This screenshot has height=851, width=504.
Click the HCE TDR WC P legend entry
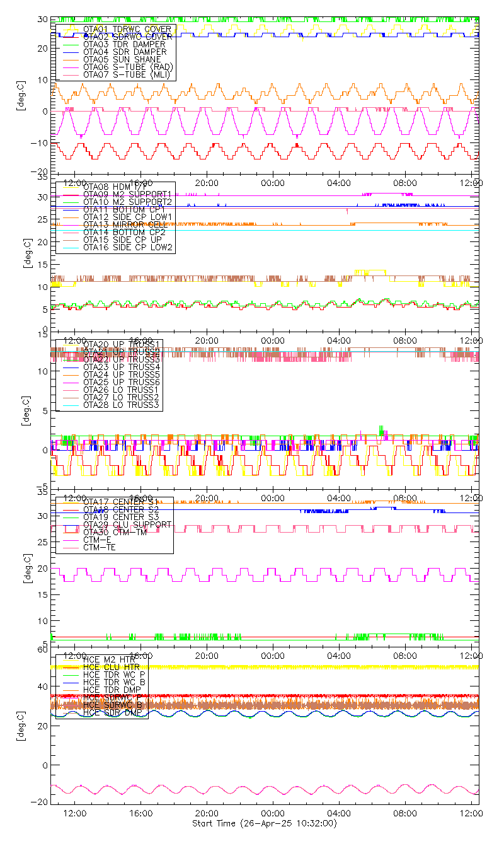[115, 674]
